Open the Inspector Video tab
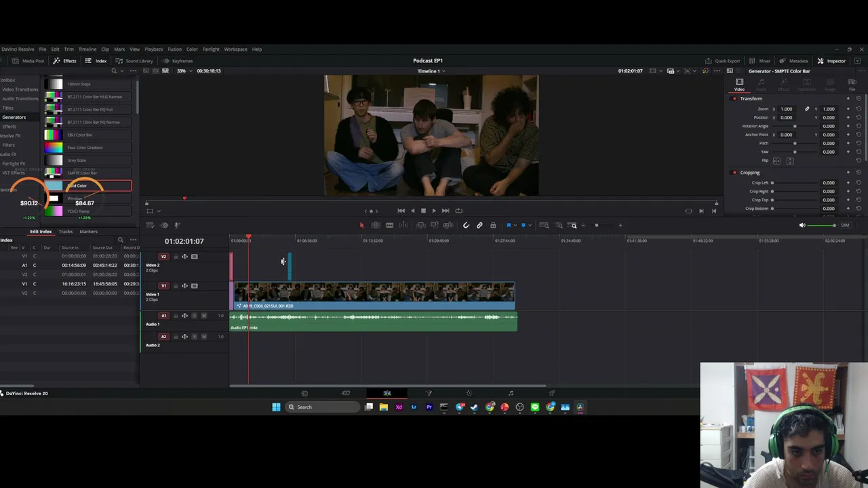868x488 pixels. pos(739,85)
